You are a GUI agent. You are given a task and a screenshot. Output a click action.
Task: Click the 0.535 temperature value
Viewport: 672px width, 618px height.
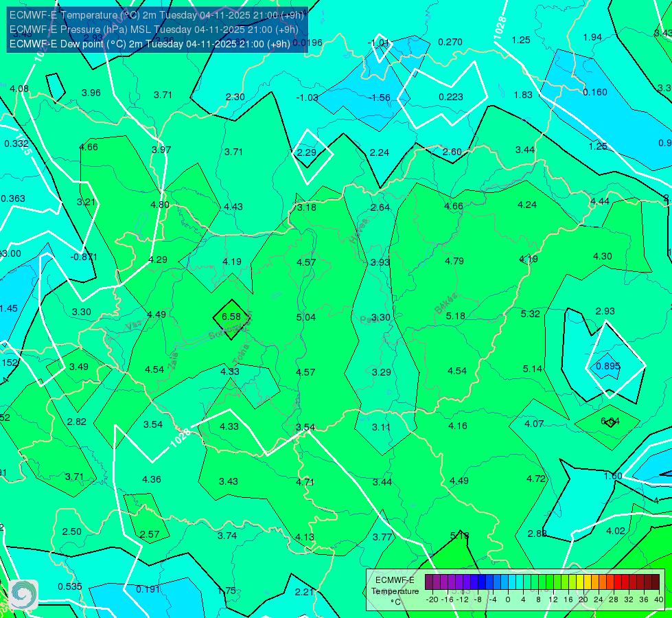(70, 586)
